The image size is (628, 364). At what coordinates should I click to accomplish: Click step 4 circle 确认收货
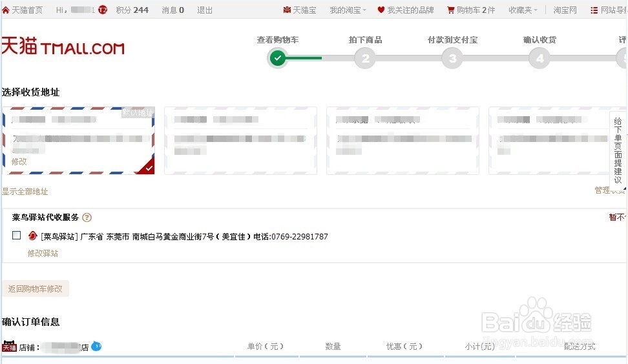539,58
